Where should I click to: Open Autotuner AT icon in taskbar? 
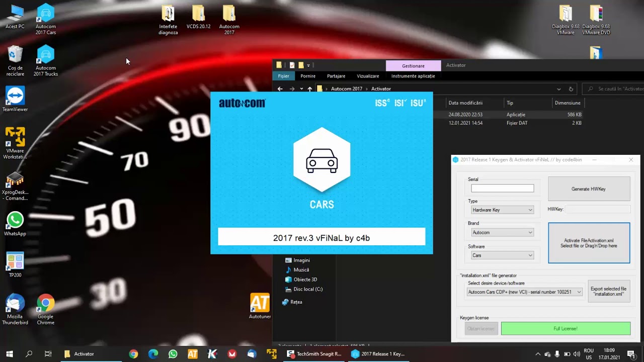193,354
